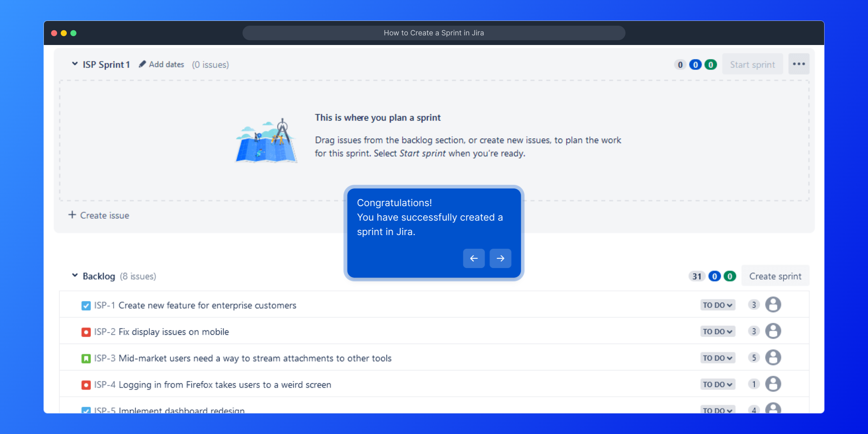Screen dimensions: 868x434
Task: Click the plus icon next to Create issue
Action: pyautogui.click(x=72, y=215)
